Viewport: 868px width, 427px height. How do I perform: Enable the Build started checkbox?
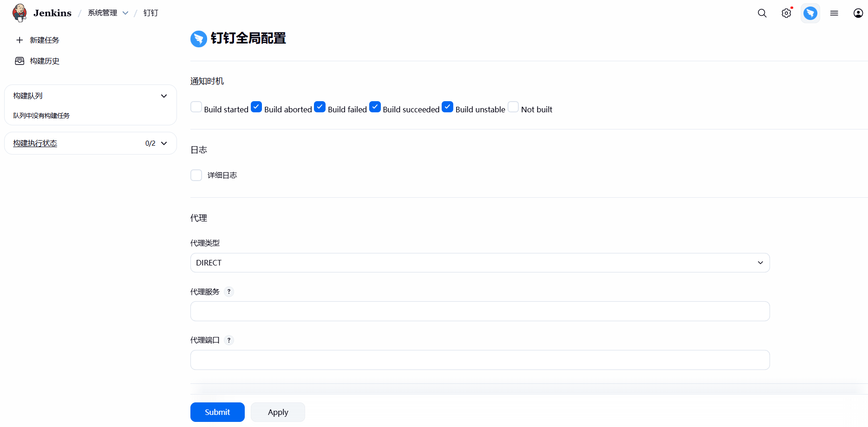pos(196,107)
